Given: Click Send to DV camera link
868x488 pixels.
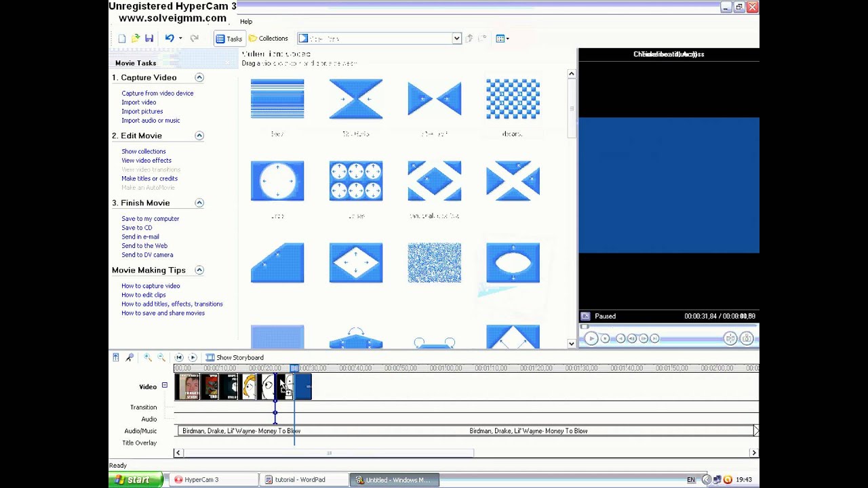Looking at the screenshot, I should point(147,255).
